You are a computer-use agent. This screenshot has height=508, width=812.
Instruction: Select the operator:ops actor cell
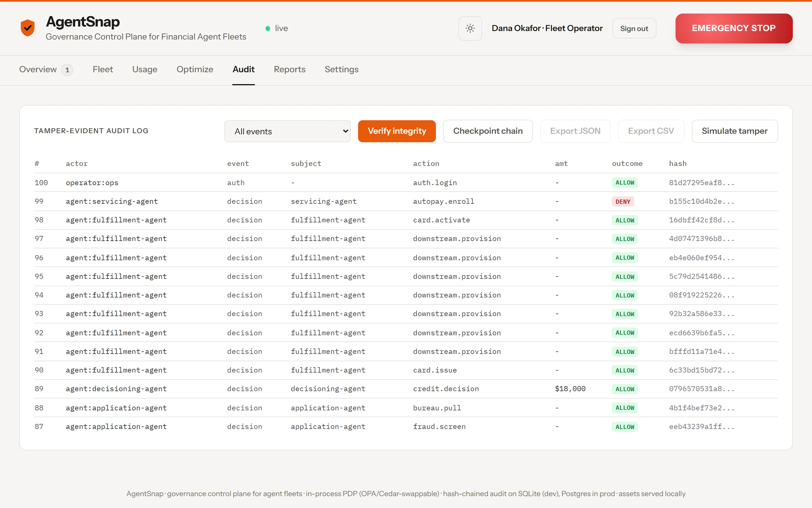pos(92,183)
